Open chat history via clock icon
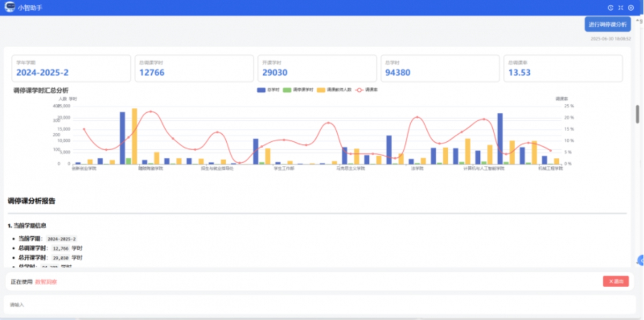 point(610,8)
